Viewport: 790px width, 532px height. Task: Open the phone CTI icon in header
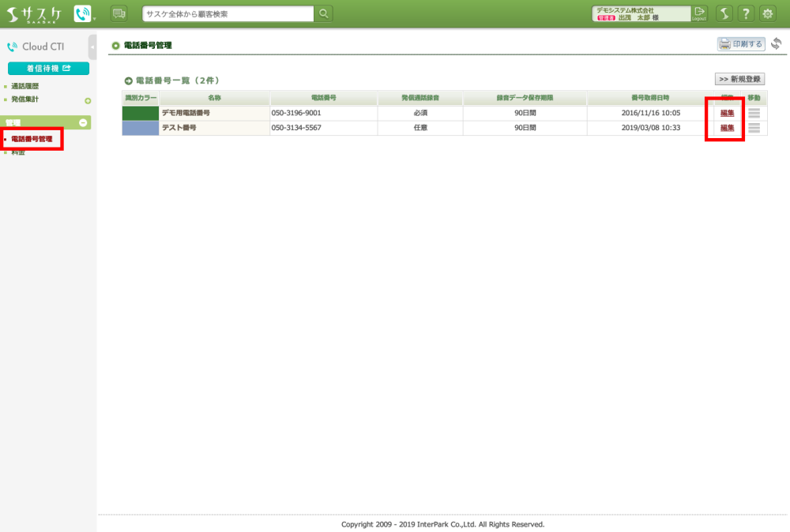(x=82, y=13)
